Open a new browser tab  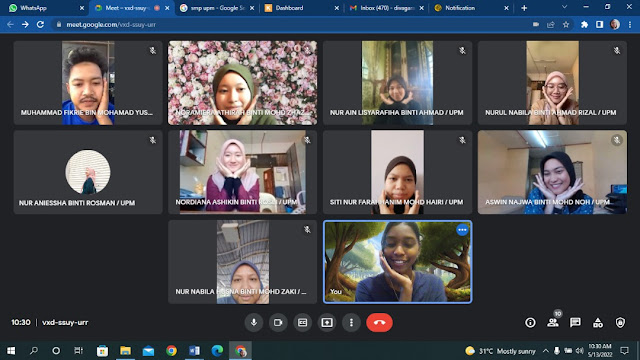(524, 8)
